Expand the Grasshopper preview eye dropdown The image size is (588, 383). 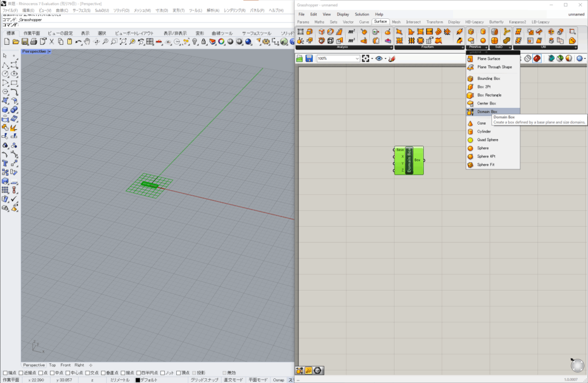tap(386, 59)
